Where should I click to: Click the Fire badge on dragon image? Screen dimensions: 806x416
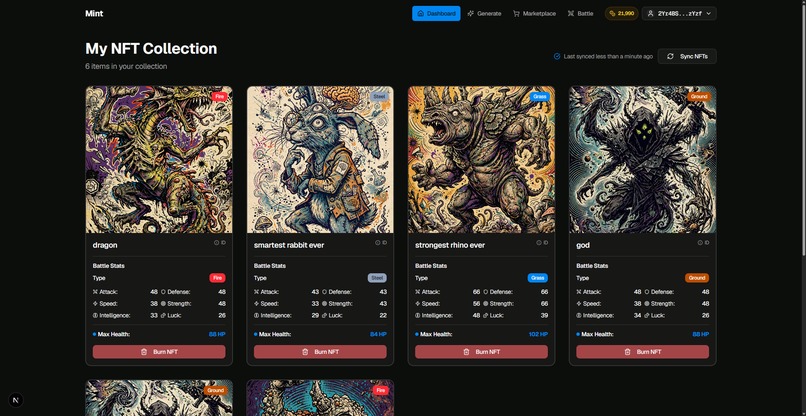click(218, 96)
